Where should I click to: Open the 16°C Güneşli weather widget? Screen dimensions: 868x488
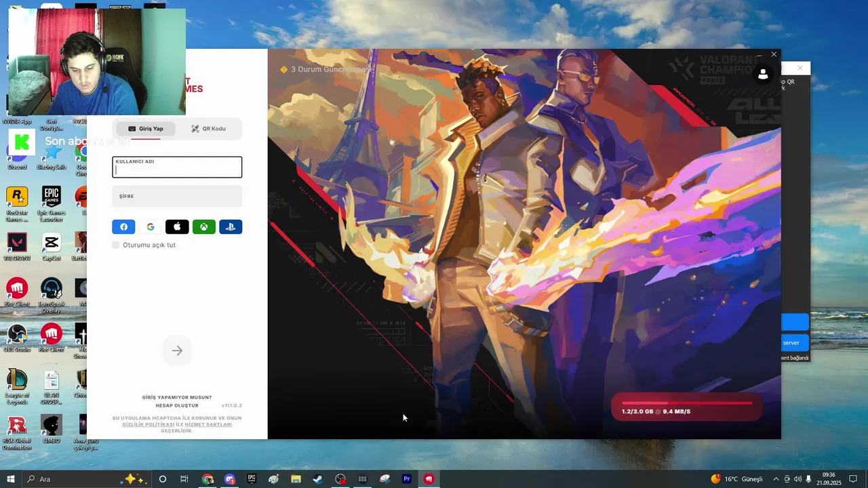(x=736, y=479)
